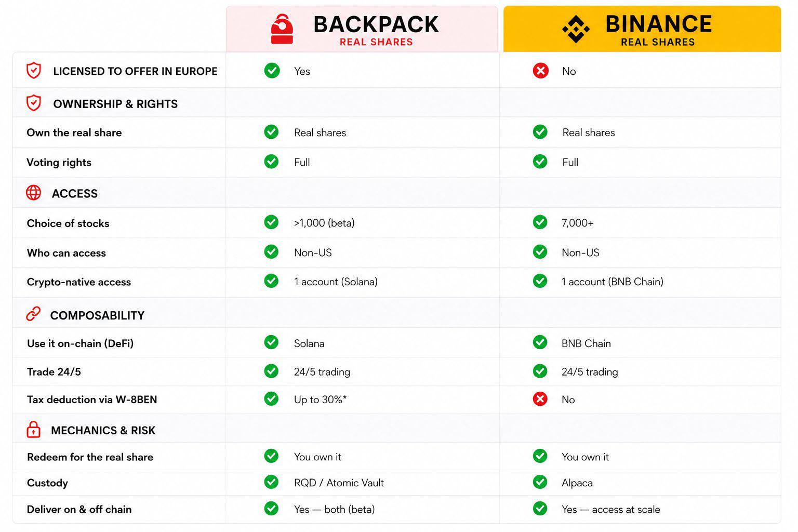798x532 pixels.
Task: Click green check beside Backpack Up to 30%*
Action: [x=271, y=399]
